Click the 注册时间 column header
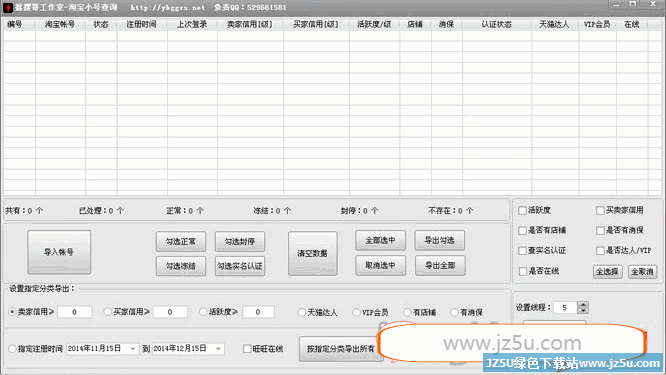Screen dimensions: 666x375 pos(142,24)
